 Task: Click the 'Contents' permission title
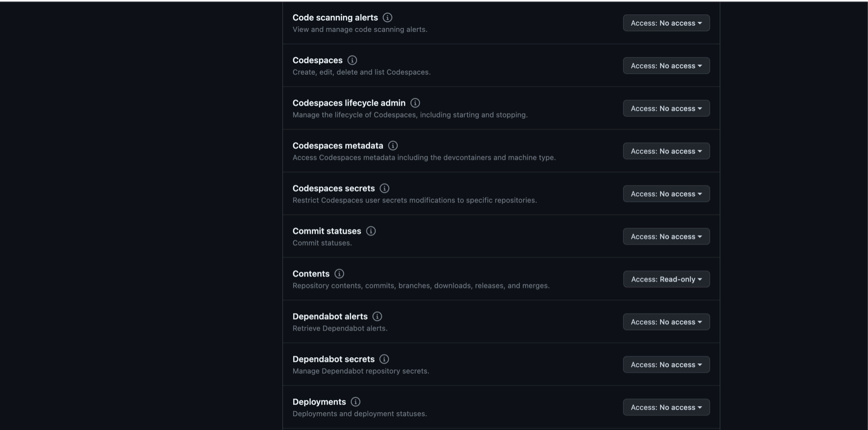(311, 274)
